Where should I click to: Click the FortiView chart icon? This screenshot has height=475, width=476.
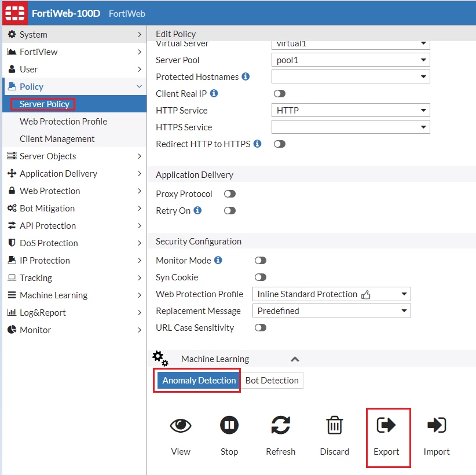[x=12, y=52]
